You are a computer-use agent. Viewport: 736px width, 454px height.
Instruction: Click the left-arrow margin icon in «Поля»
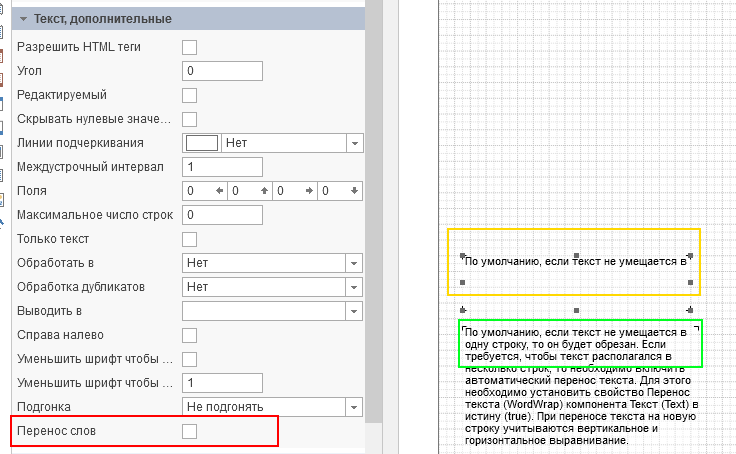pos(220,191)
